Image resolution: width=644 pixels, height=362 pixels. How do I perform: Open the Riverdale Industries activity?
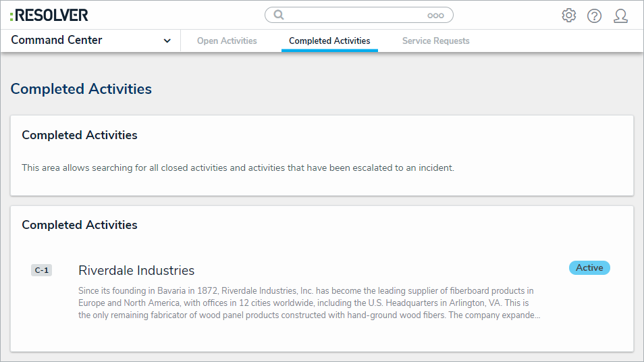click(136, 270)
